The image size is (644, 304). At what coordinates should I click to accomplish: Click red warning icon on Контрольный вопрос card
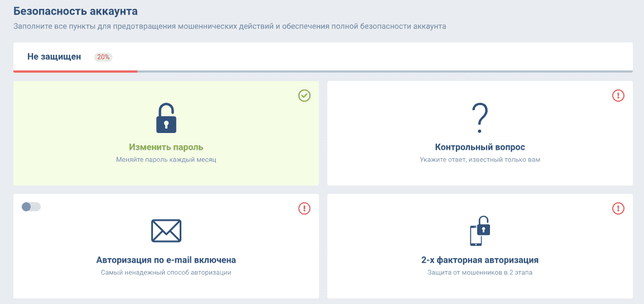(x=618, y=96)
